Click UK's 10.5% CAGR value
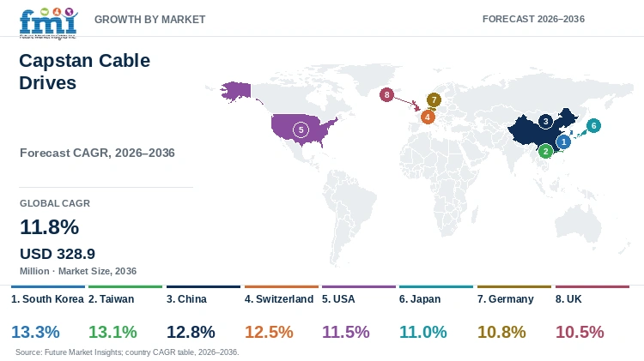 [580, 332]
